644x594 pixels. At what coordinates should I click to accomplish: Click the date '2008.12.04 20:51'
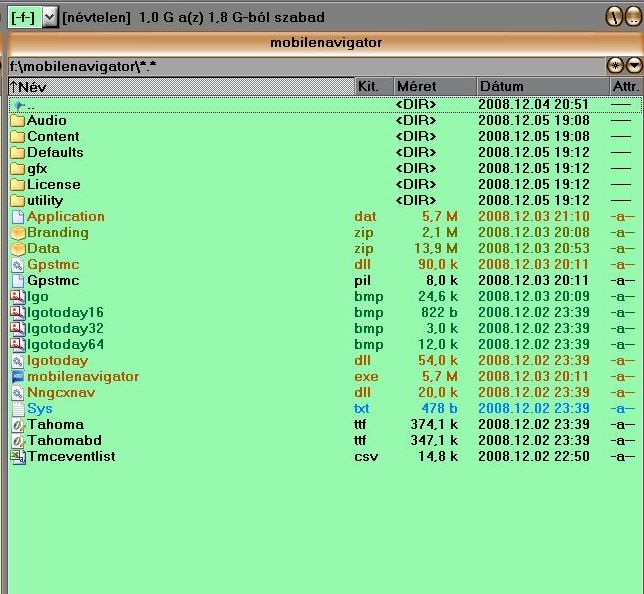pos(534,104)
